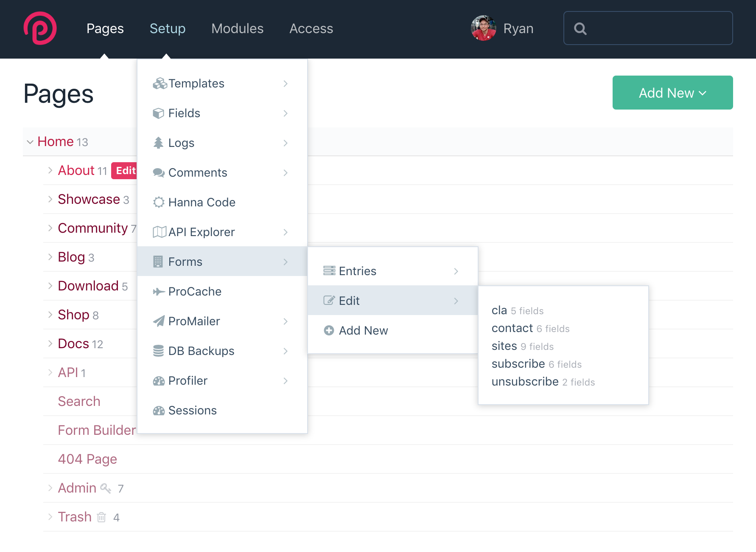
Task: Open the Access menu
Action: click(x=311, y=28)
